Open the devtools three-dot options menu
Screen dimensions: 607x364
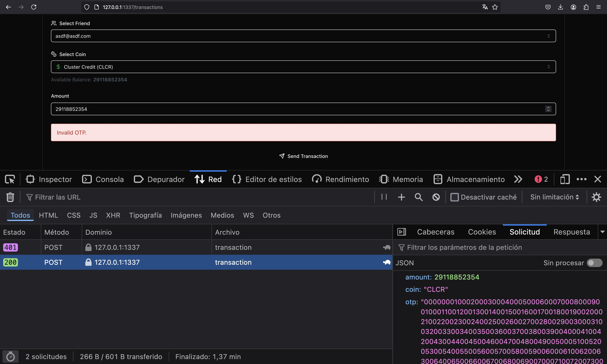582,179
